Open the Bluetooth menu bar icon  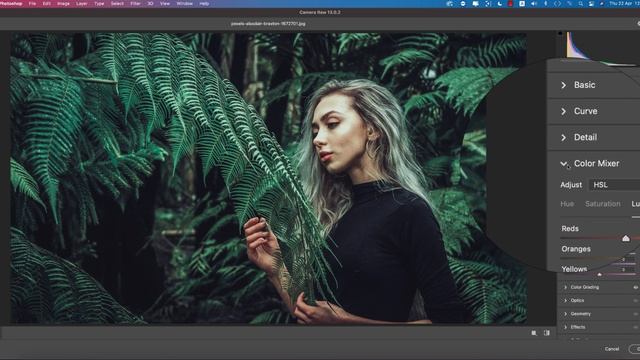click(546, 4)
